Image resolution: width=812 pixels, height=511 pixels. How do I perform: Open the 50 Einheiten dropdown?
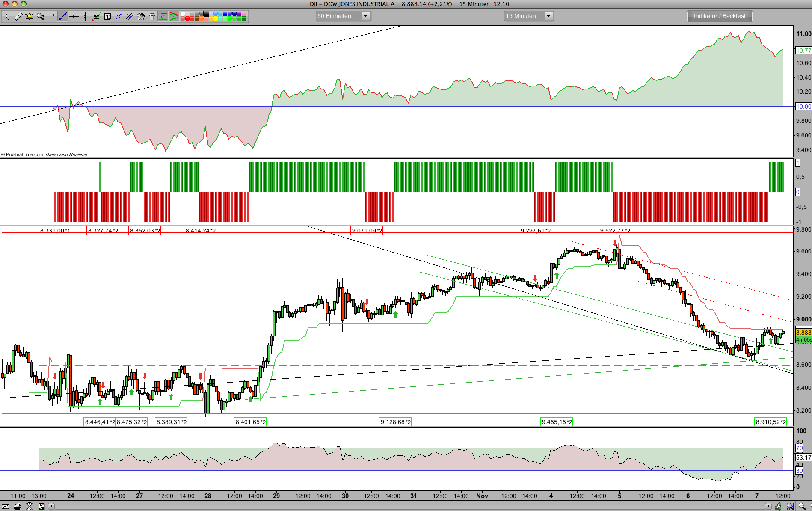[x=343, y=16]
